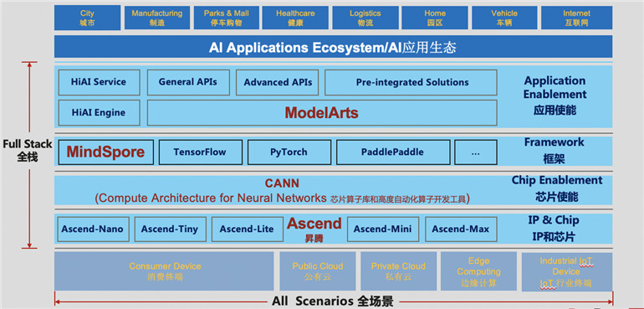Select the HiAI Engine box
644x309 pixels.
tap(99, 113)
